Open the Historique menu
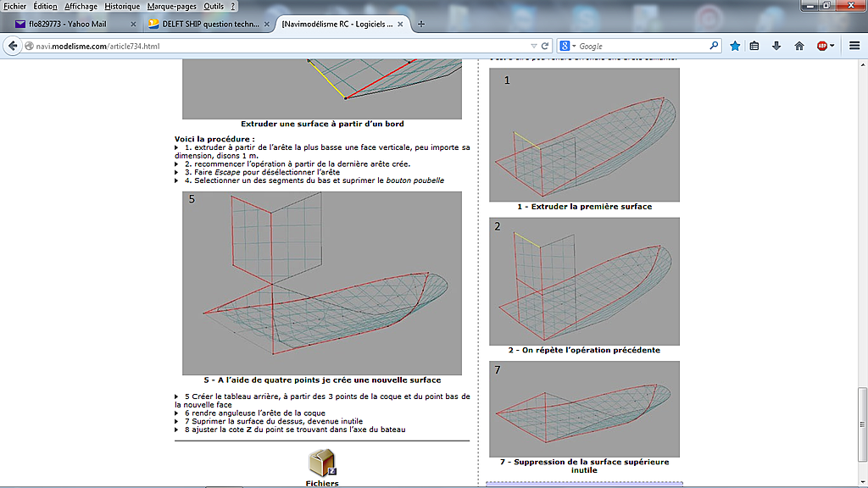 pos(122,6)
